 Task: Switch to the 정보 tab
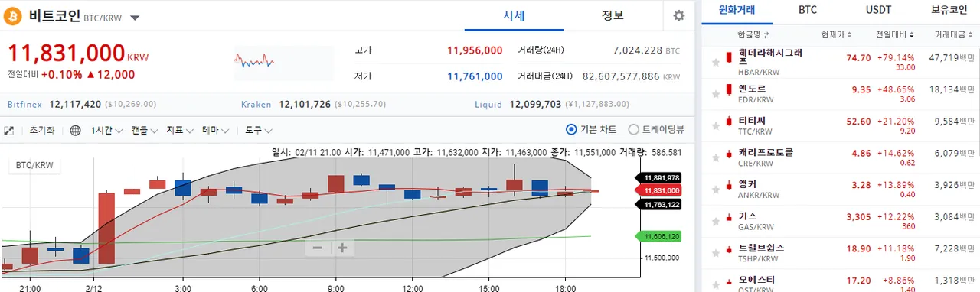(612, 15)
